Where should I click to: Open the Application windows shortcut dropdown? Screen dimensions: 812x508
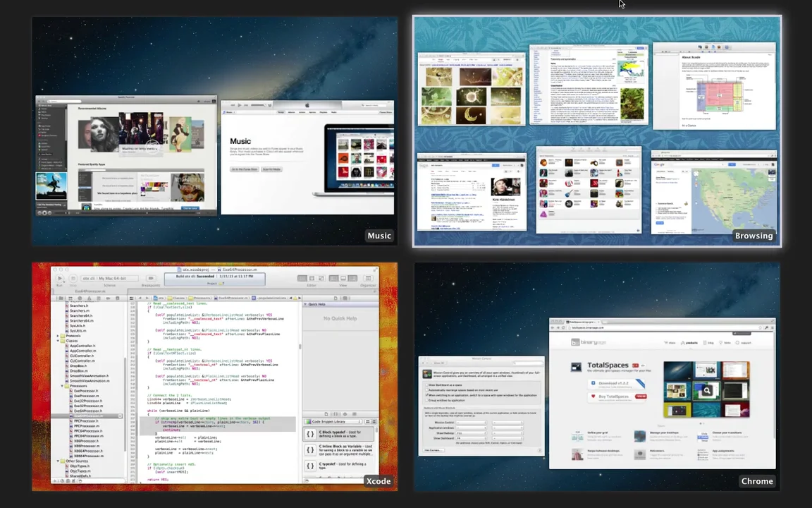pyautogui.click(x=472, y=428)
